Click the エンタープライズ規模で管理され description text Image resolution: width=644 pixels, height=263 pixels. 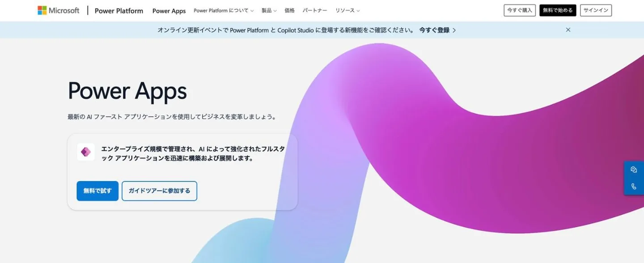click(193, 153)
